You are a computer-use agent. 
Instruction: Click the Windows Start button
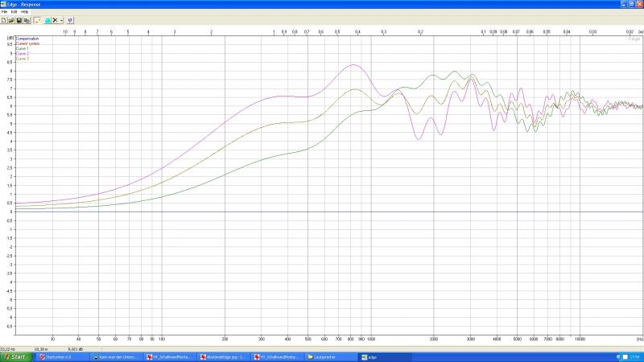14,356
